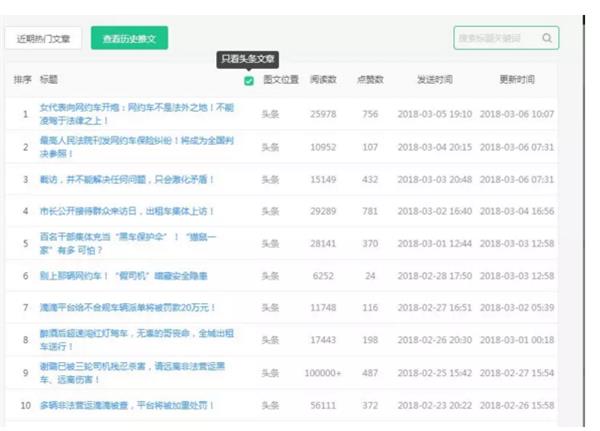Image resolution: width=600 pixels, height=431 pixels.
Task: Click the green 查看历史推文 button
Action: coord(130,39)
